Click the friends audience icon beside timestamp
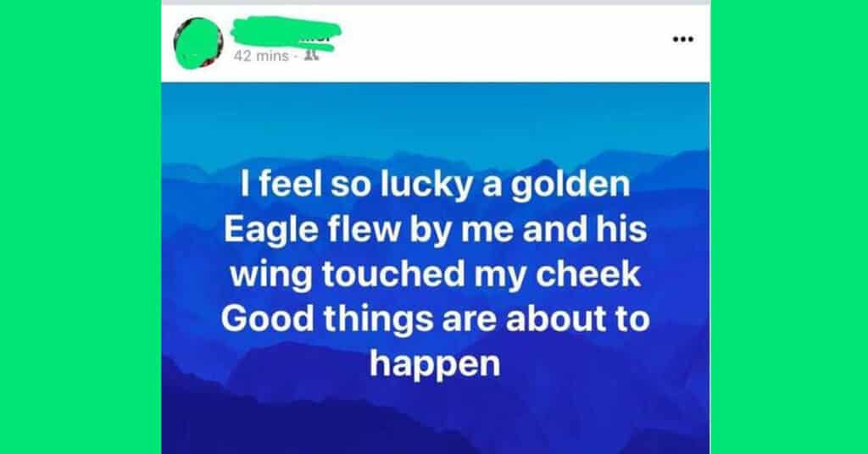 pos(312,55)
